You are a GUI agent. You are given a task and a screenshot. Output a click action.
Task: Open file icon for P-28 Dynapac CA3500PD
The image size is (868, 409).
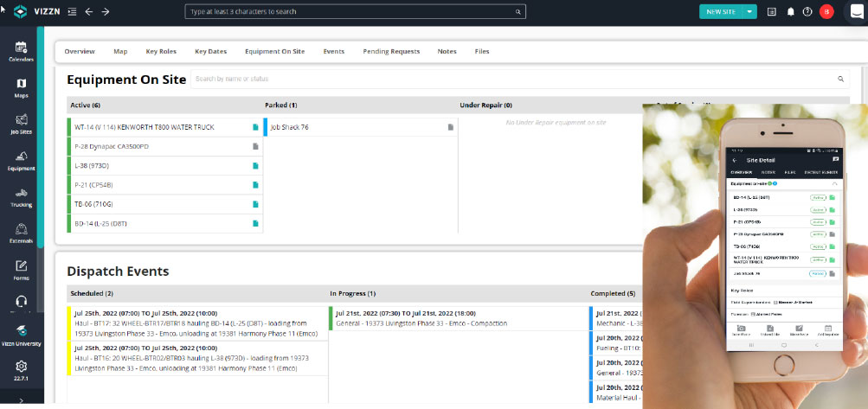point(255,147)
